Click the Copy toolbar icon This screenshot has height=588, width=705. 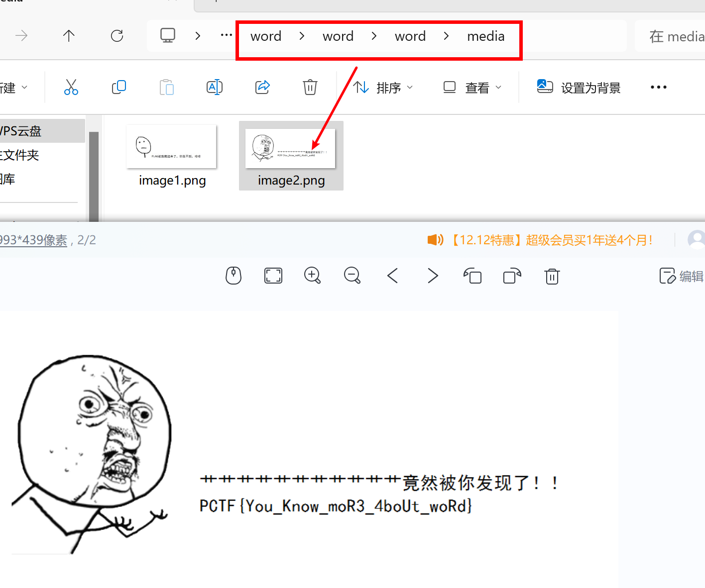click(119, 87)
